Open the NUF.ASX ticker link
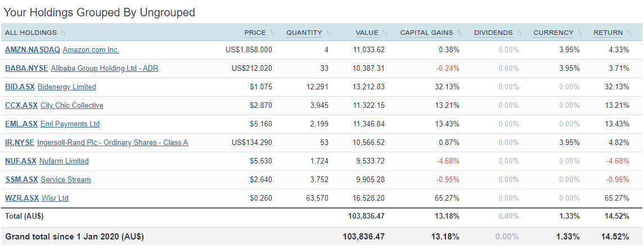The width and height of the screenshot is (644, 249). pos(21,161)
